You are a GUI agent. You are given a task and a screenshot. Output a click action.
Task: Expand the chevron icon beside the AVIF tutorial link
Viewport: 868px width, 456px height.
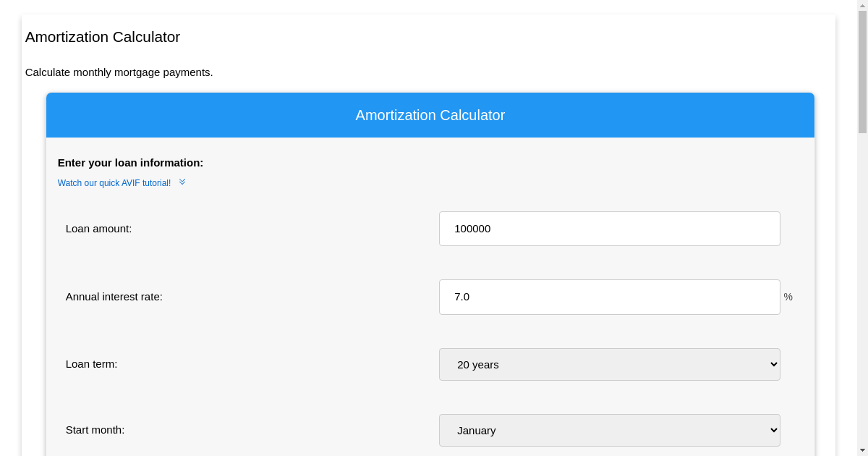[x=182, y=182]
